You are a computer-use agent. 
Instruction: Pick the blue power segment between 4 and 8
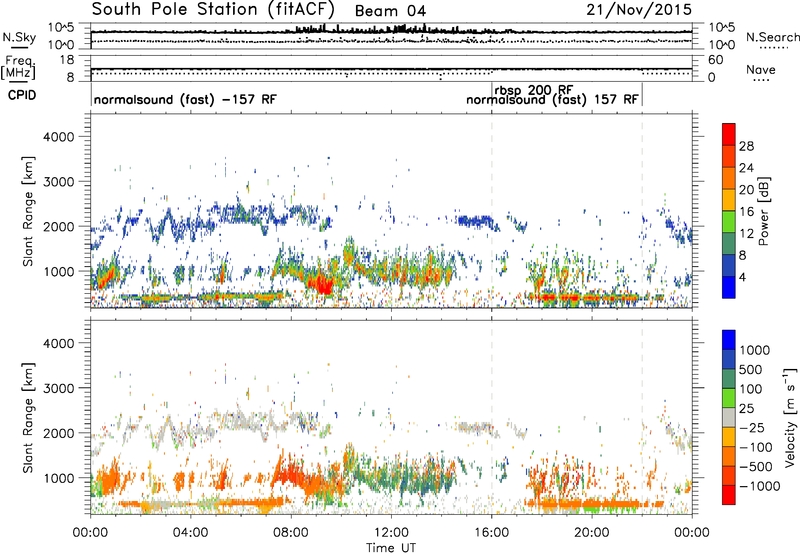click(729, 266)
